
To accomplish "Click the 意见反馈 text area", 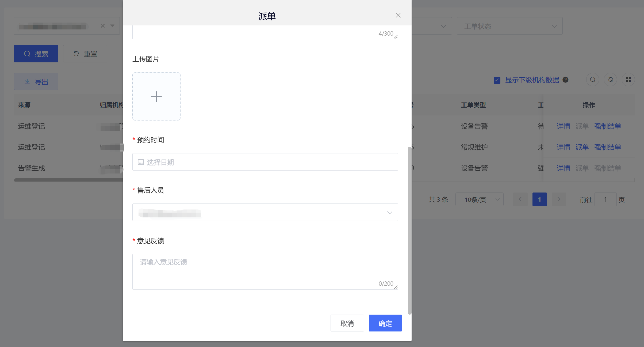I will (265, 271).
